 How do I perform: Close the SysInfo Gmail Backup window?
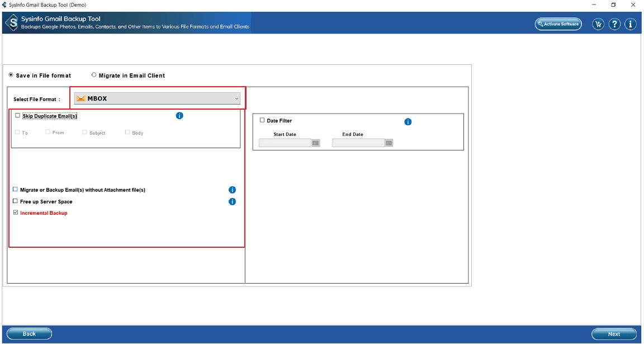coord(633,5)
